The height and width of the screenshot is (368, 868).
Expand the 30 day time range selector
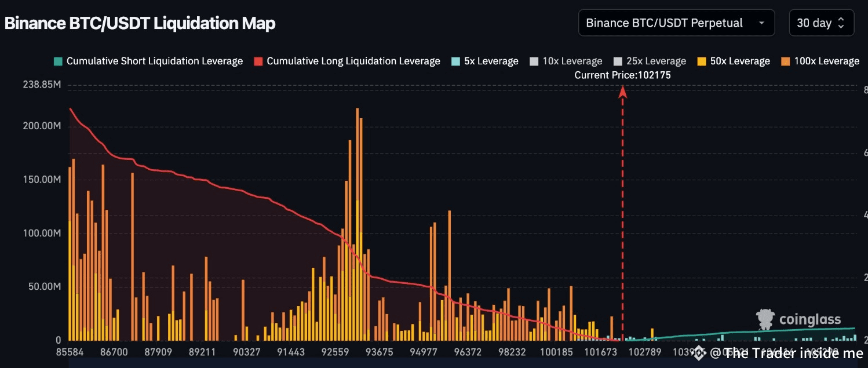(x=821, y=23)
